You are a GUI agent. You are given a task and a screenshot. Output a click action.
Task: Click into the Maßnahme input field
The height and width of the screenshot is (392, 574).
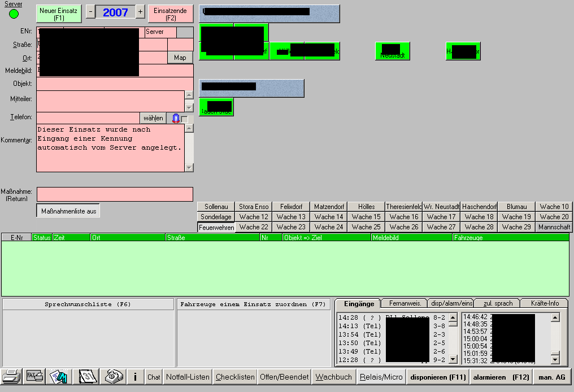115,194
